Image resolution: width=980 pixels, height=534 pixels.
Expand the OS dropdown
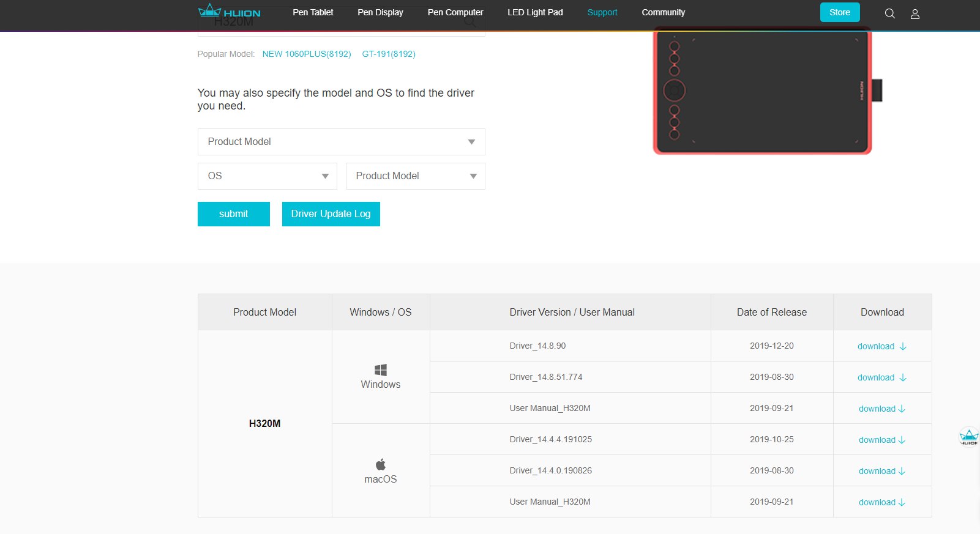tap(267, 176)
